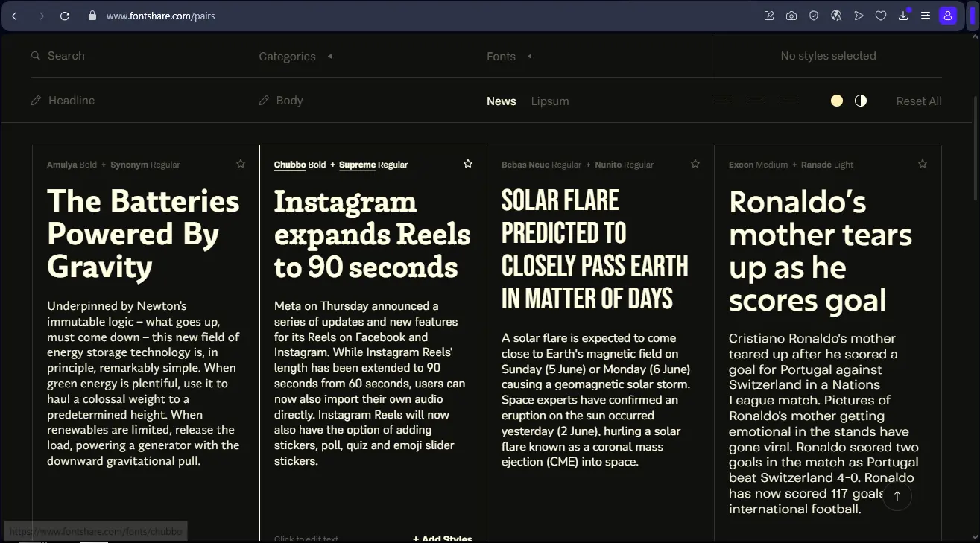Screen dimensions: 980x543
Task: Click 'Solar flare predicted' headline text
Action: [595, 249]
